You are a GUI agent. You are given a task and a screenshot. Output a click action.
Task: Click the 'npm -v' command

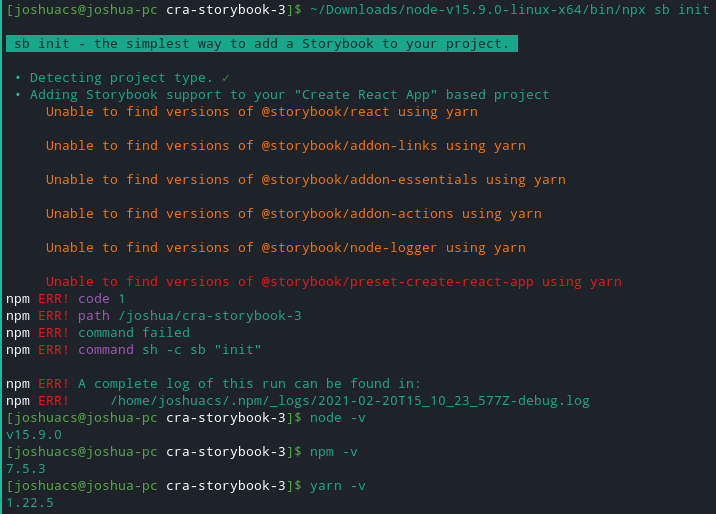[x=333, y=452]
